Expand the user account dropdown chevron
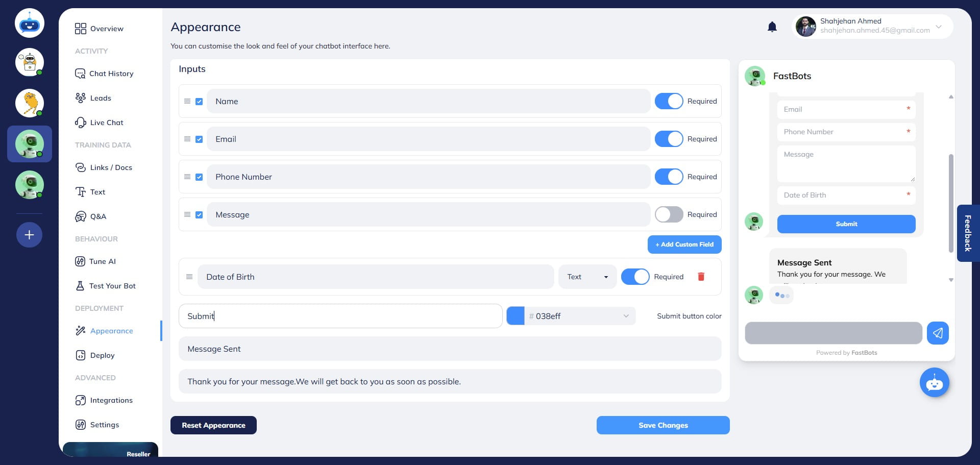This screenshot has width=980, height=465. (x=938, y=27)
